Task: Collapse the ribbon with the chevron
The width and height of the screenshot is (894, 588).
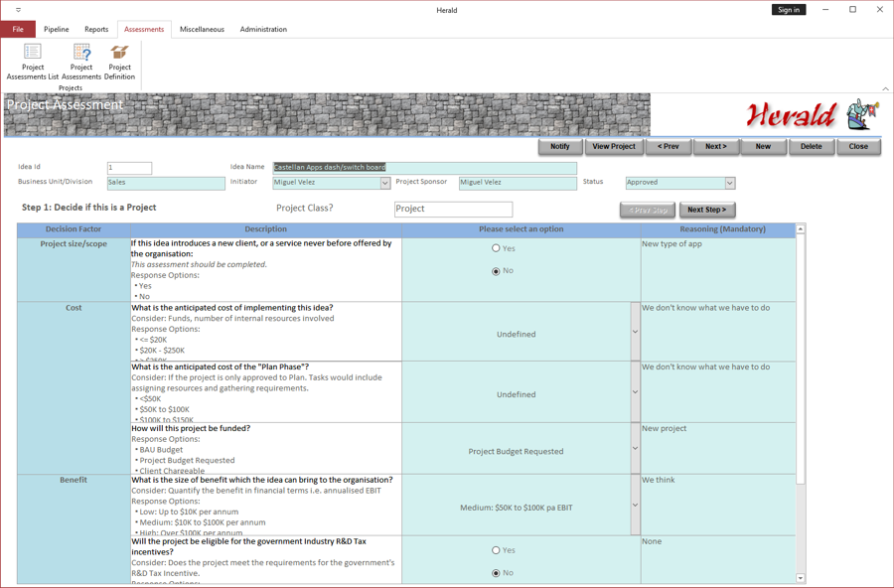Action: pyautogui.click(x=885, y=88)
